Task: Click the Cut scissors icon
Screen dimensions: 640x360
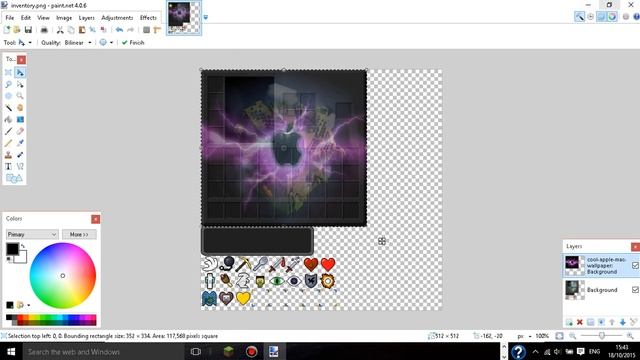Action: point(60,30)
